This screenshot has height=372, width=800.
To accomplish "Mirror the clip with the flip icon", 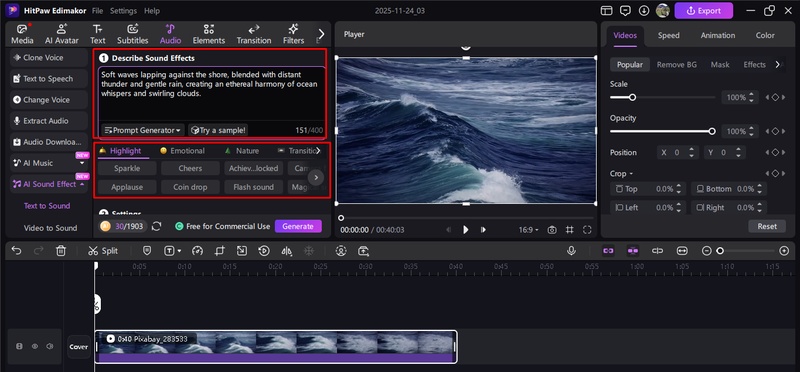I will pyautogui.click(x=287, y=251).
